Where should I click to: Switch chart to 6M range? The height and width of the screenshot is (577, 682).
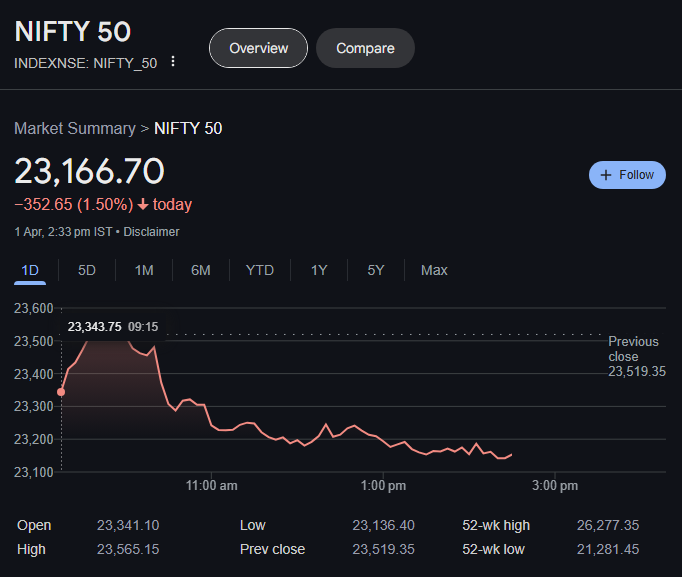coord(201,270)
